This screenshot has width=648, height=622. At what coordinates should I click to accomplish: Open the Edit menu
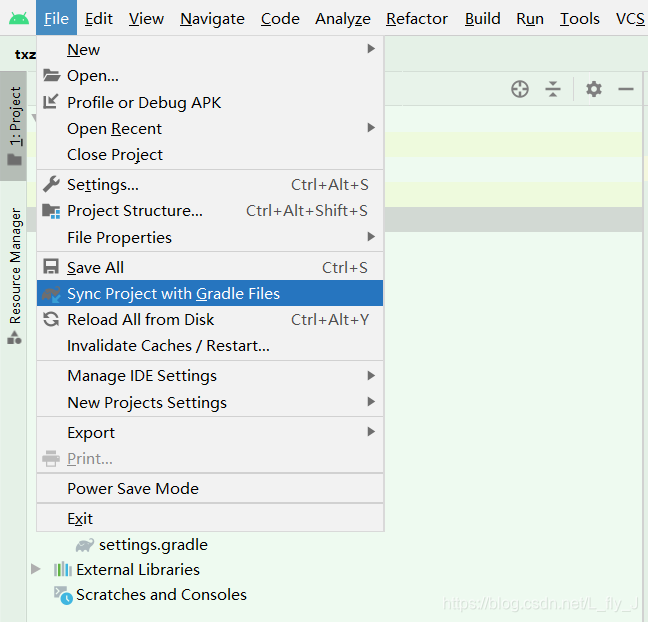pyautogui.click(x=99, y=18)
